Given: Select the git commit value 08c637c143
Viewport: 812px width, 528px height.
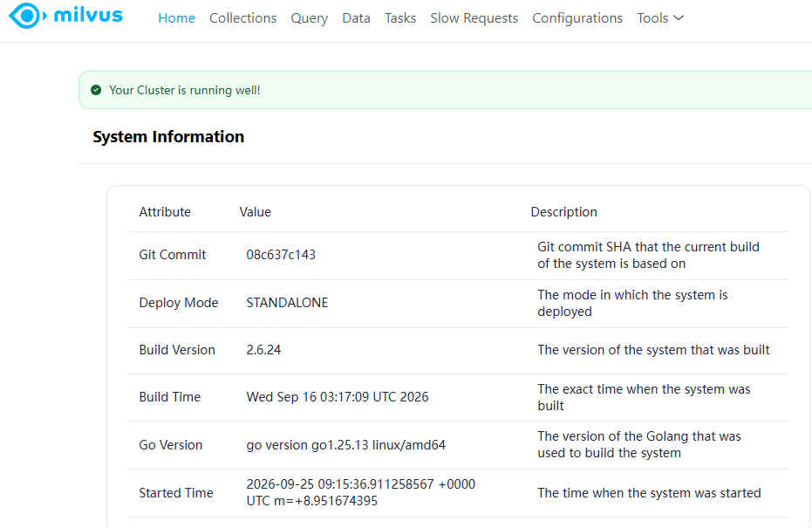Looking at the screenshot, I should [x=281, y=255].
